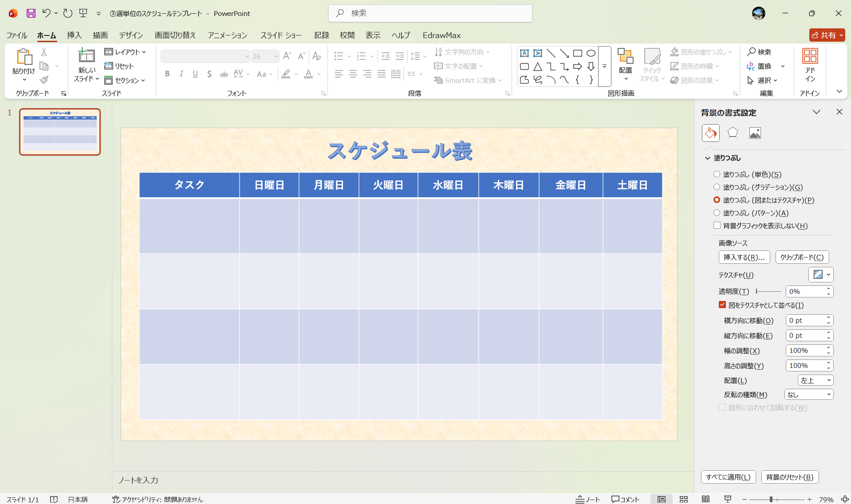This screenshot has height=504, width=851.
Task: Select the Text Box shape tool
Action: [x=524, y=53]
